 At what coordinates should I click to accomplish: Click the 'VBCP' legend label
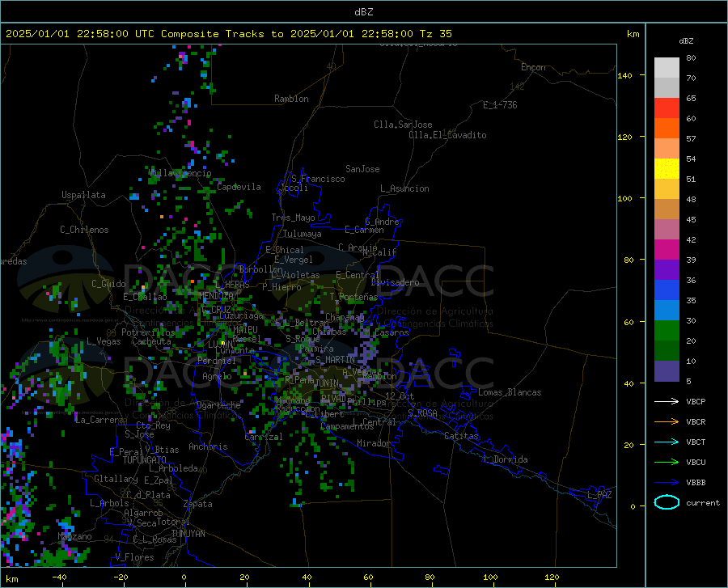[x=696, y=401]
